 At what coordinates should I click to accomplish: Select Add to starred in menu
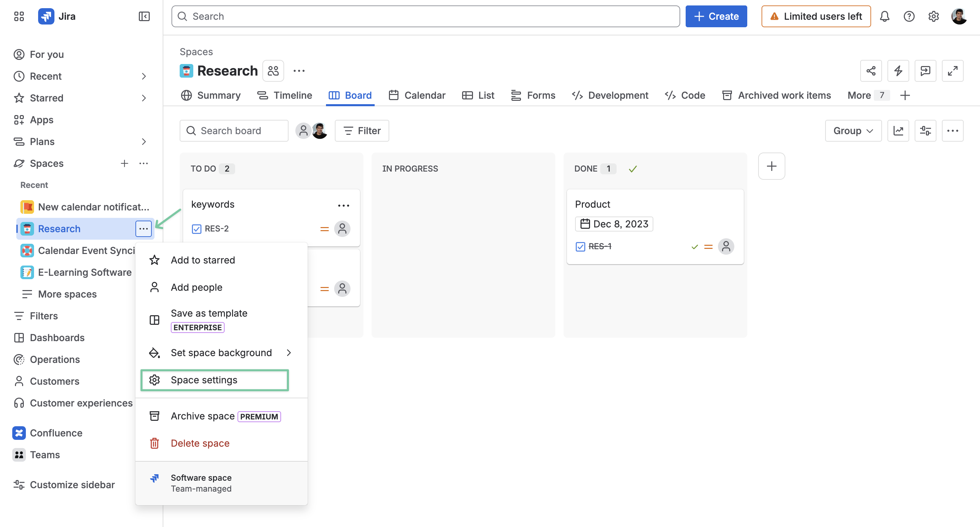pyautogui.click(x=221, y=260)
